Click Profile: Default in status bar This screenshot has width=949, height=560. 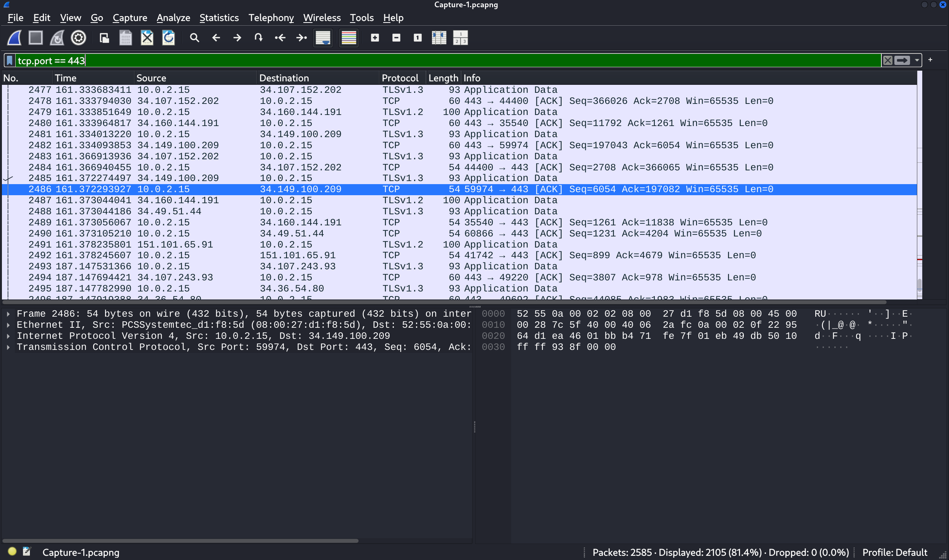tap(894, 552)
